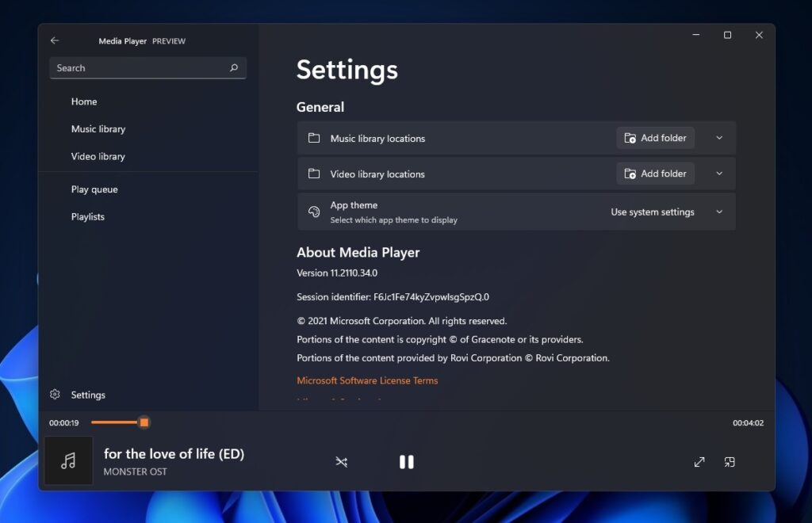812x523 pixels.
Task: Open the App theme dropdown
Action: (x=719, y=212)
